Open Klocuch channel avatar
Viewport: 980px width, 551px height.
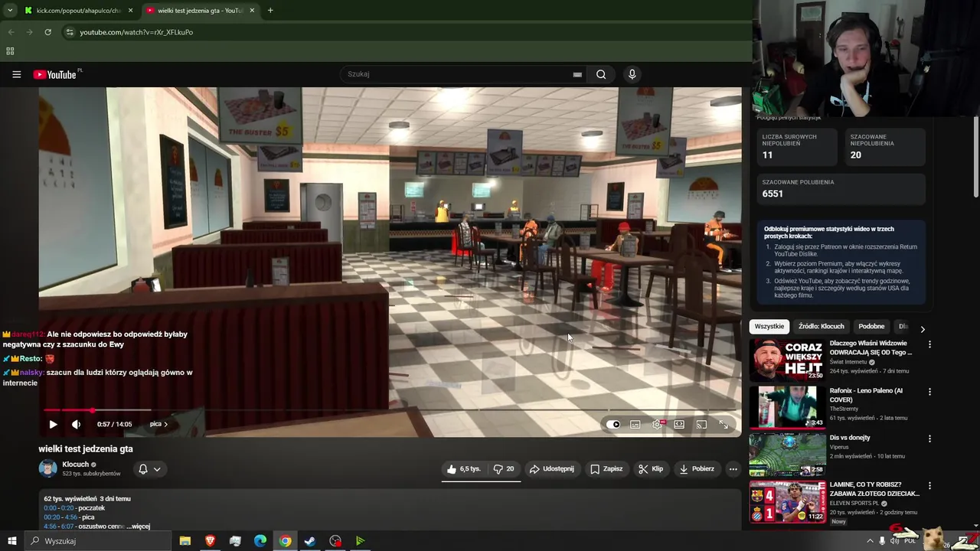click(47, 468)
